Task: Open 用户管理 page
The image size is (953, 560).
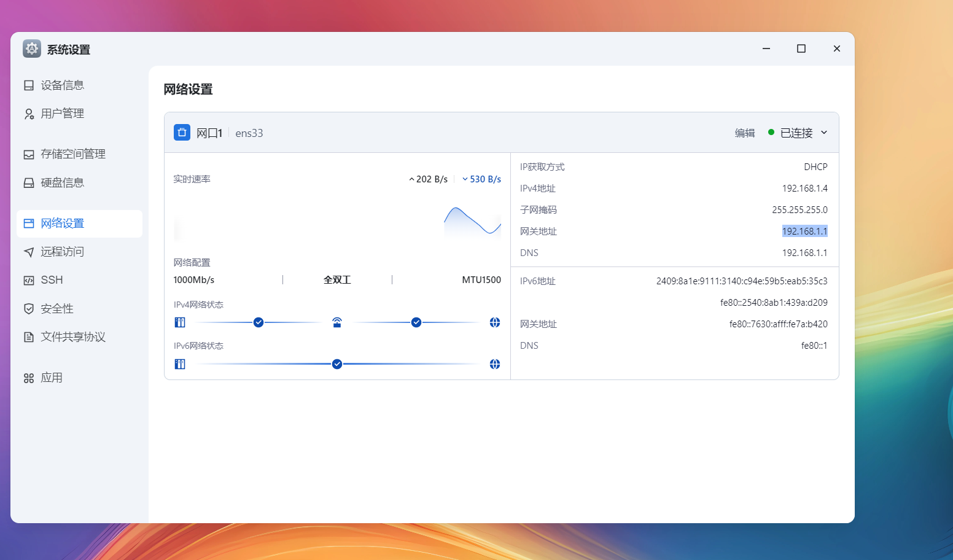Action: click(80, 114)
